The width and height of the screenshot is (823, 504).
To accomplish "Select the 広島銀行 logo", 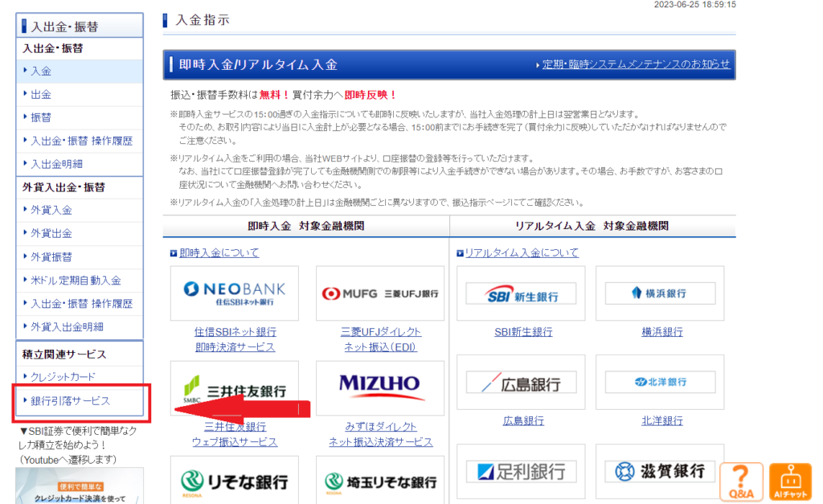I will (521, 382).
